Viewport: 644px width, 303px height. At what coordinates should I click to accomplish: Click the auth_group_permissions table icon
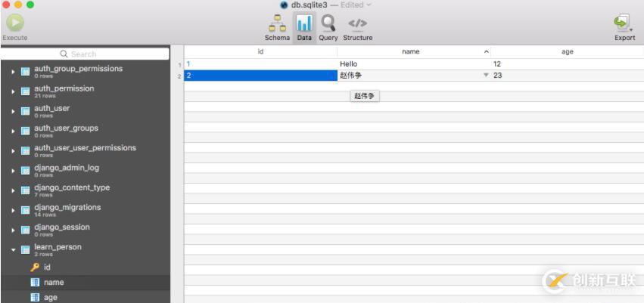click(25, 71)
